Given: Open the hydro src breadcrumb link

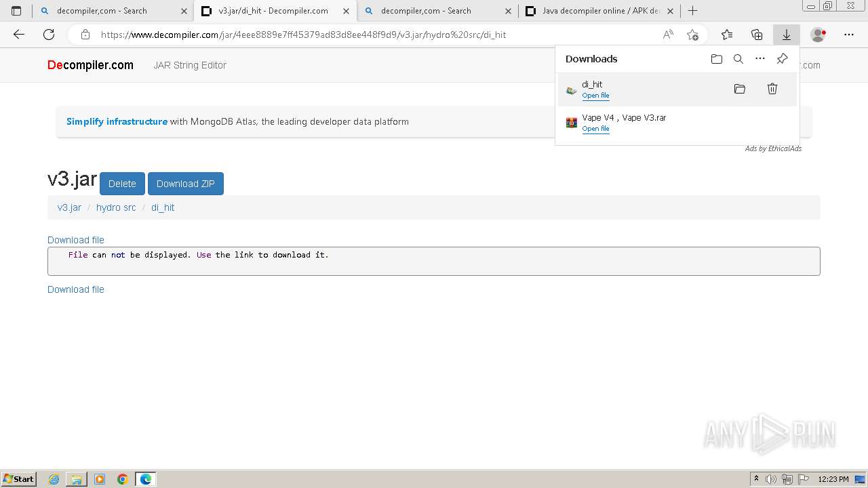Looking at the screenshot, I should point(116,207).
